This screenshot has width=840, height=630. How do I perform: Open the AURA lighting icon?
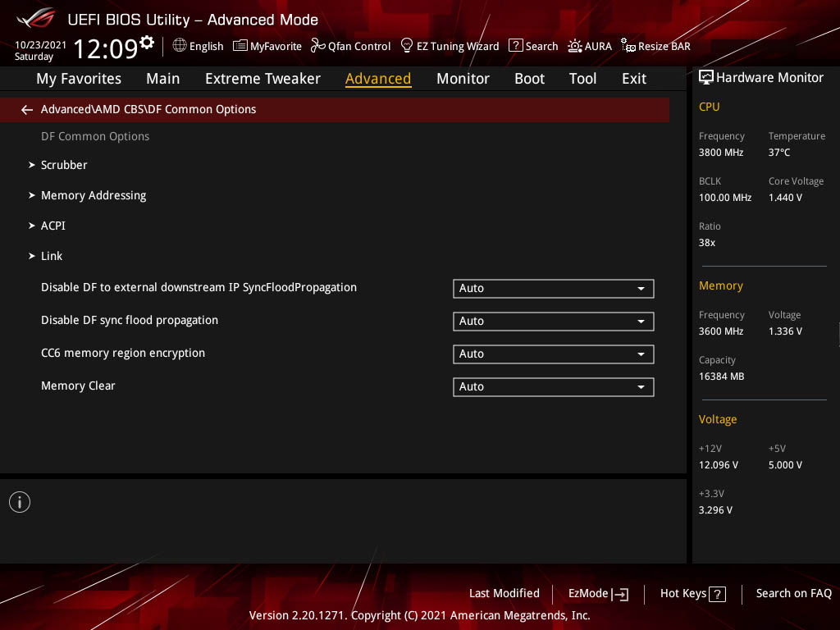point(575,46)
